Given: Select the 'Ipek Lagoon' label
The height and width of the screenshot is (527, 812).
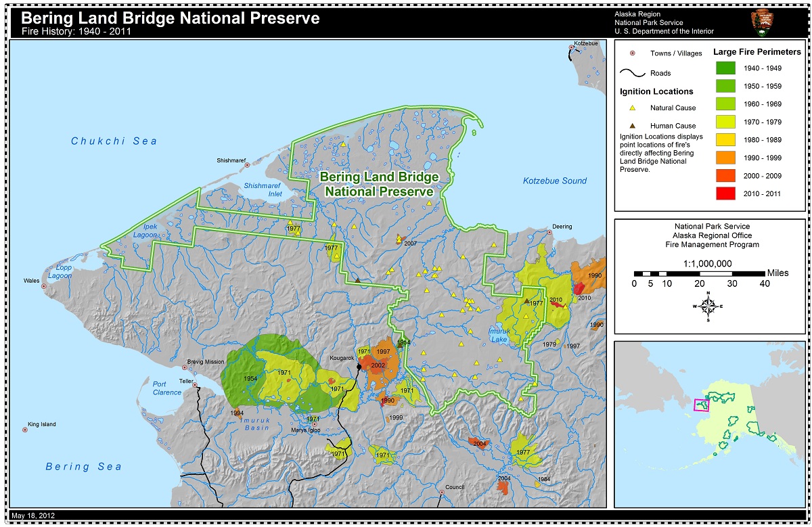Looking at the screenshot, I should click(x=145, y=231).
